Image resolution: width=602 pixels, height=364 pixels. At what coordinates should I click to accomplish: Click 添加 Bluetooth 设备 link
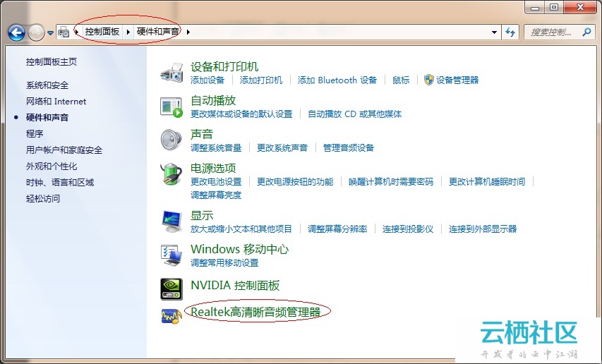point(337,80)
